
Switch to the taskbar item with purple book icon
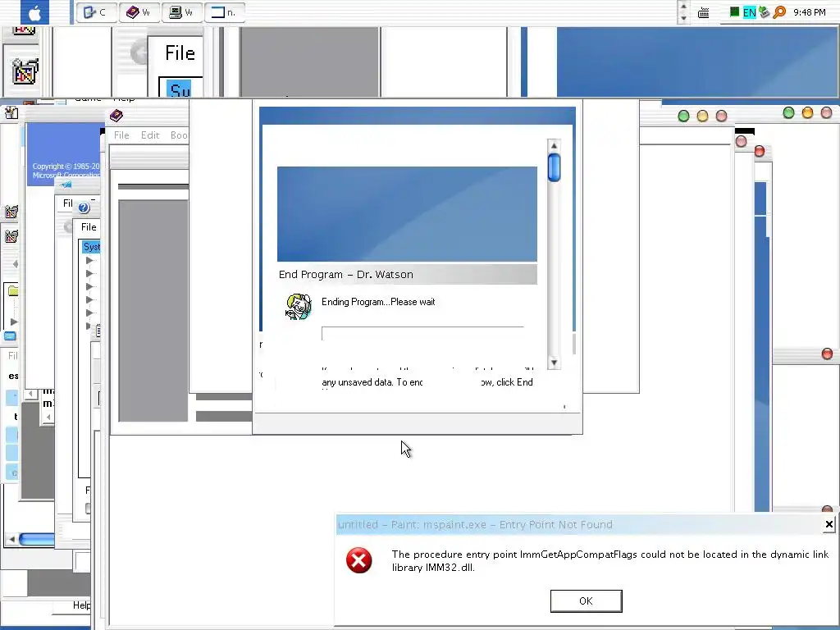139,12
